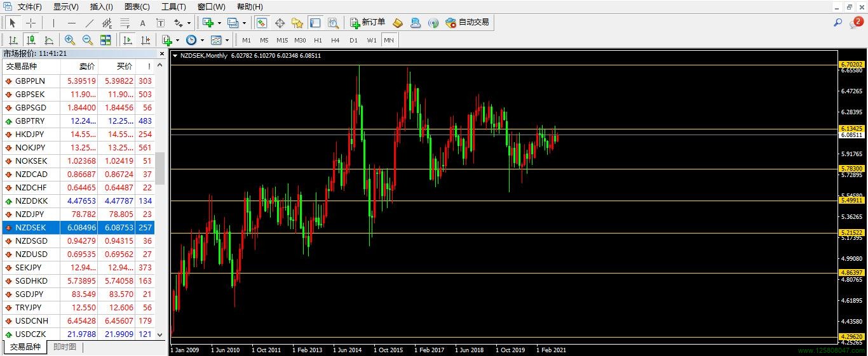Select the H4 timeframe
Screen dimensions: 868x356
click(x=336, y=40)
